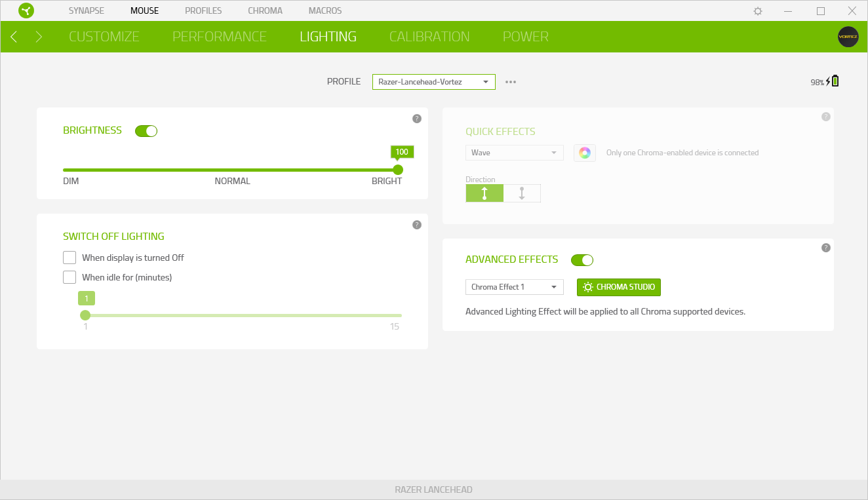Image resolution: width=868 pixels, height=500 pixels.
Task: Expand the Profile dropdown Razer-Lancehead-Vortez
Action: (434, 82)
